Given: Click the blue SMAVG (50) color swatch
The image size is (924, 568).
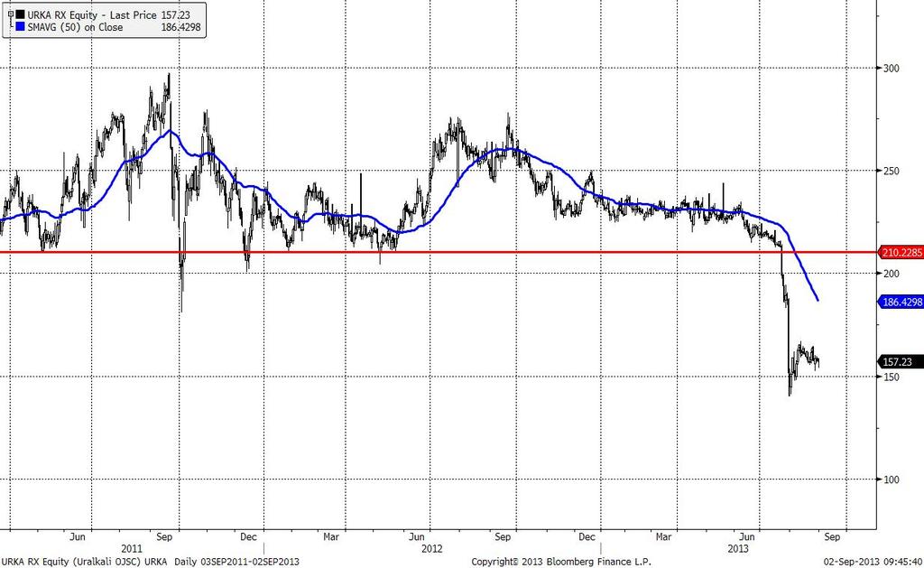Looking at the screenshot, I should point(21,27).
